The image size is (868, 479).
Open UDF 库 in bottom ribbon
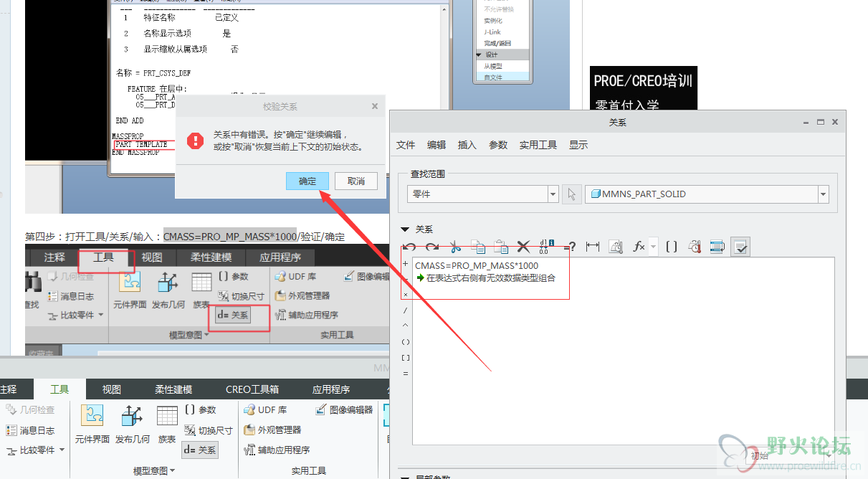pos(265,409)
